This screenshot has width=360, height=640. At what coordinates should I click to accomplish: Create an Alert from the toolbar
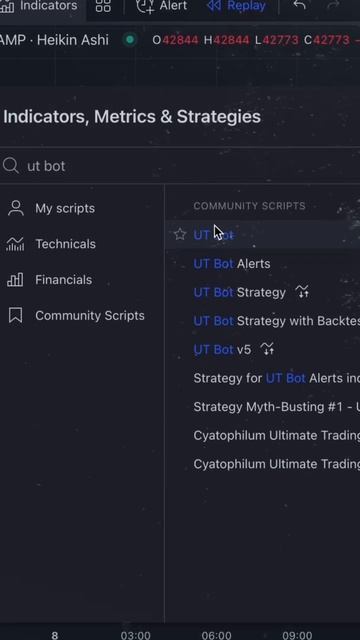tap(161, 6)
